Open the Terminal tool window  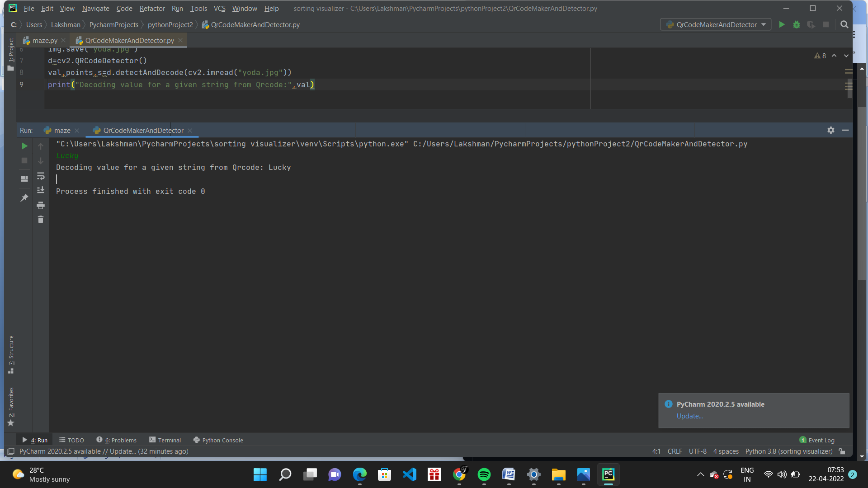coord(165,440)
